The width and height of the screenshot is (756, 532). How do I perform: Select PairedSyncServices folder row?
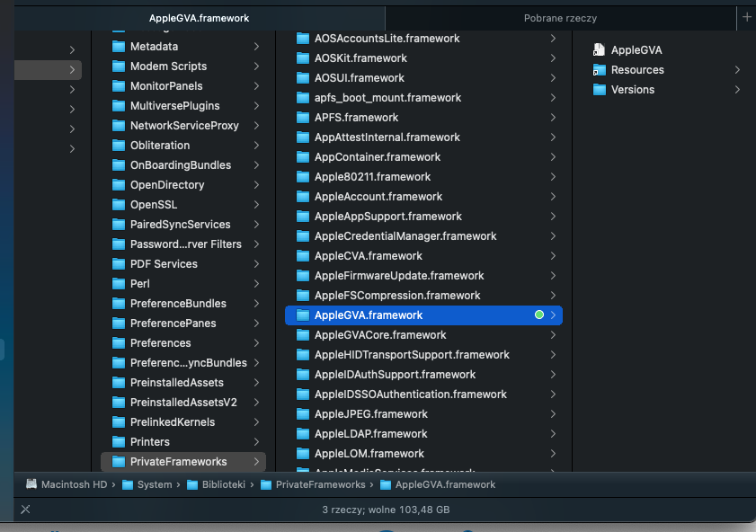click(x=183, y=224)
